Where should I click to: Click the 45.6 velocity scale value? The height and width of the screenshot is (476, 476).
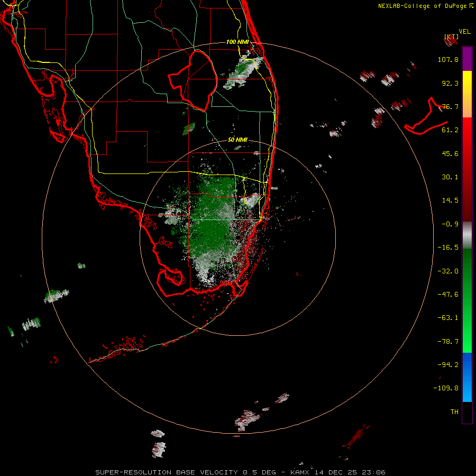click(450, 153)
